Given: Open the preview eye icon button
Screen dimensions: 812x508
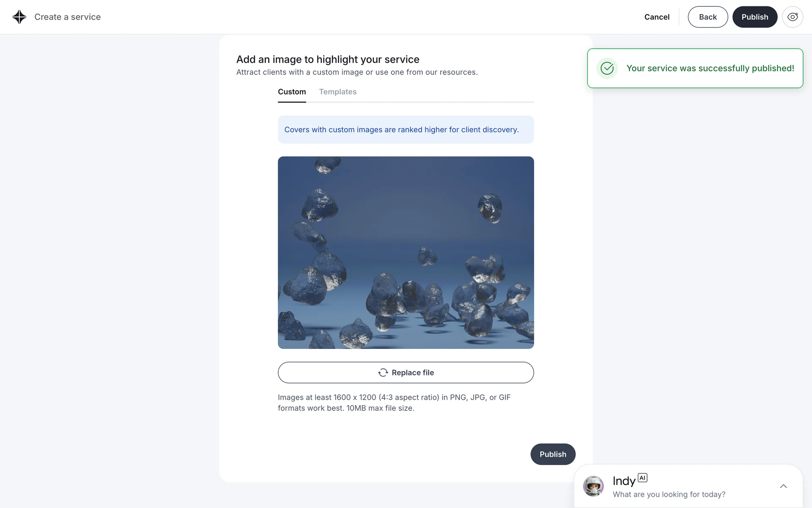Looking at the screenshot, I should pos(792,17).
